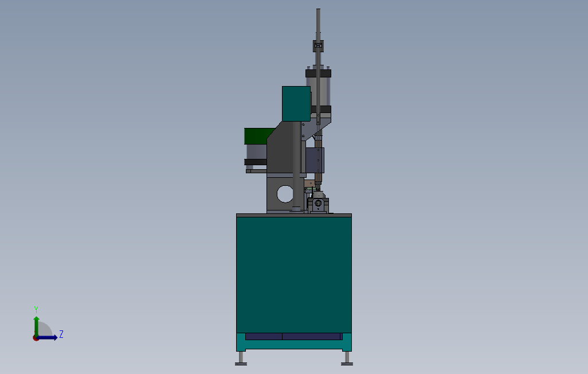Screen dimensions: 588x374
Task: Select the dark green box on left
Action: point(258,136)
